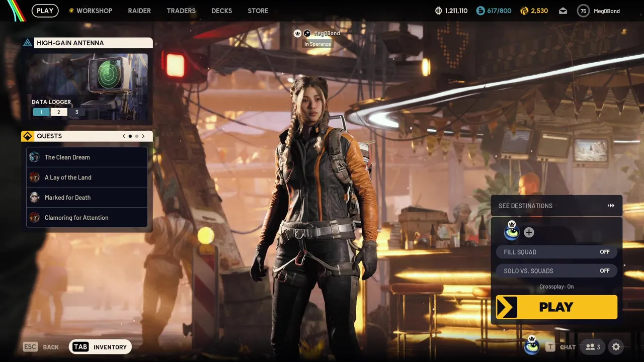
Task: Click the blue stash icon beside 617/800
Action: point(480,11)
